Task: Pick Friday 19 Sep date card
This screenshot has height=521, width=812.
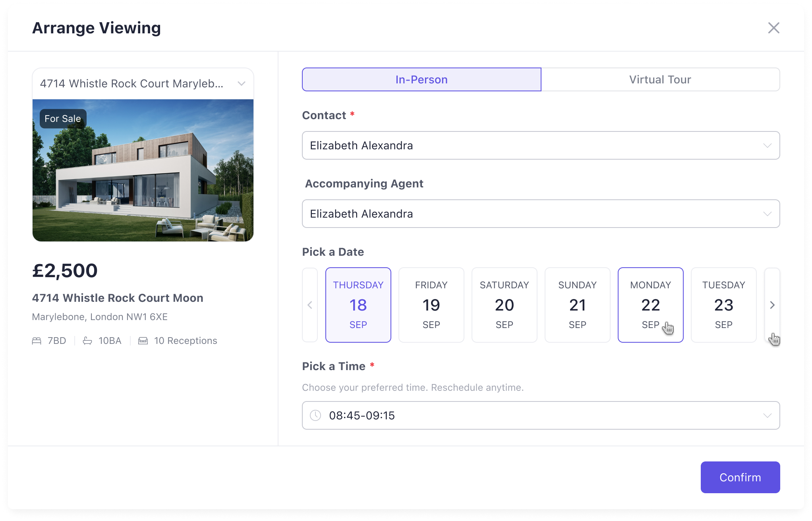Action: 431,305
